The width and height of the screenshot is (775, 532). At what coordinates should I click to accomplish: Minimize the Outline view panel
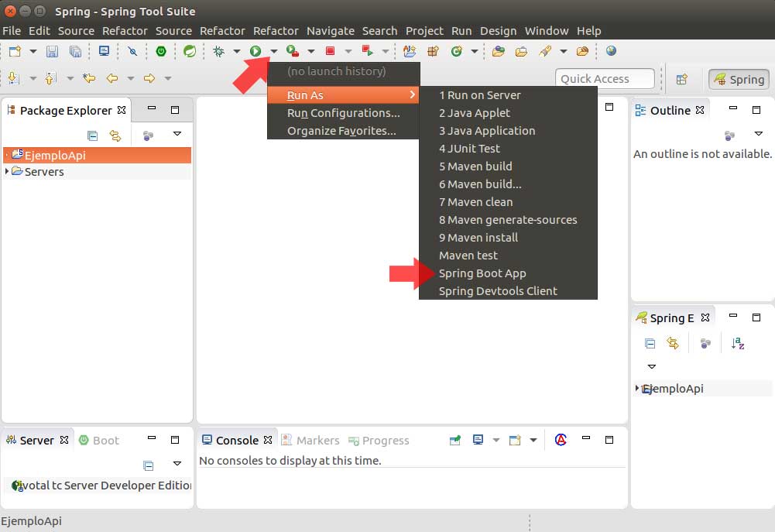733,108
